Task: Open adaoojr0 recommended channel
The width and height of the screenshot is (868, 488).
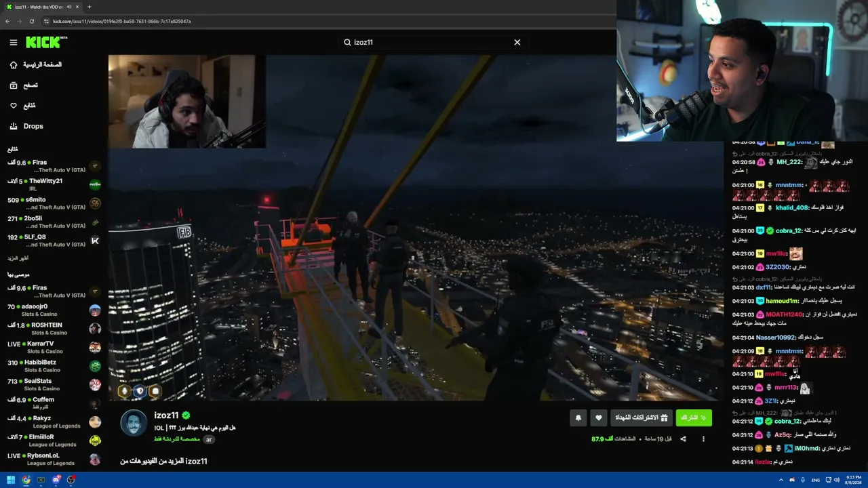Action: 54,310
